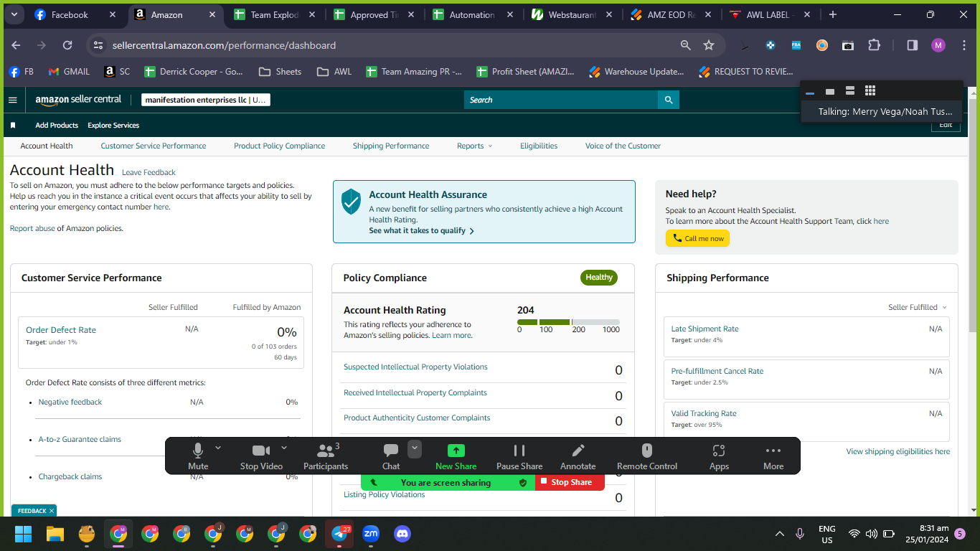This screenshot has width=980, height=551.
Task: Expand chat options arrow next to Chat
Action: click(x=415, y=449)
